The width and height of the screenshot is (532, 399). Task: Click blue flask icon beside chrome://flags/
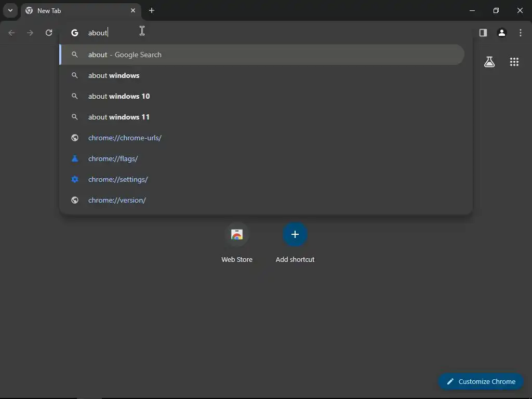pyautogui.click(x=75, y=158)
